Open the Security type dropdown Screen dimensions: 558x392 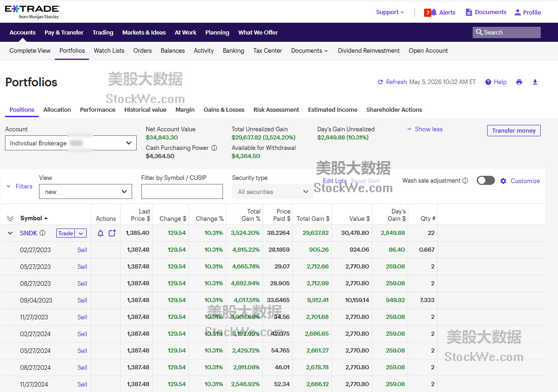point(273,192)
